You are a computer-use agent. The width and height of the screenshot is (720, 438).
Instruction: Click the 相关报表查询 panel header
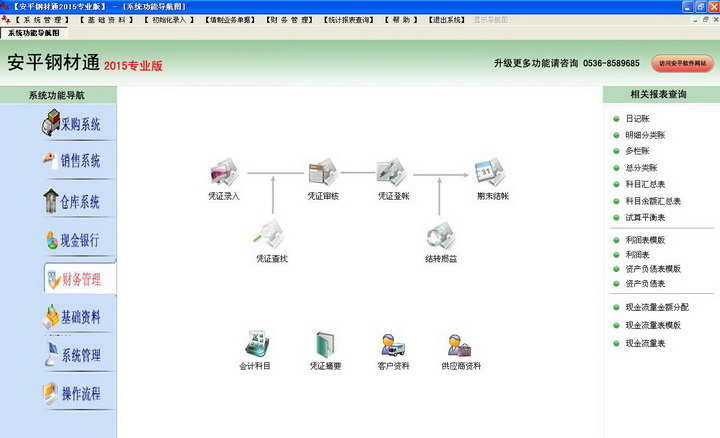(661, 95)
